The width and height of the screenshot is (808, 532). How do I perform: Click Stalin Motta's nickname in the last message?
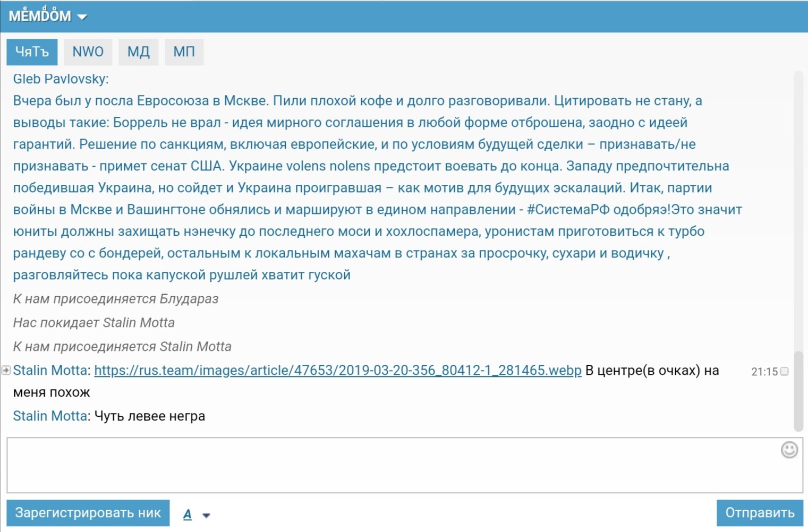(50, 416)
